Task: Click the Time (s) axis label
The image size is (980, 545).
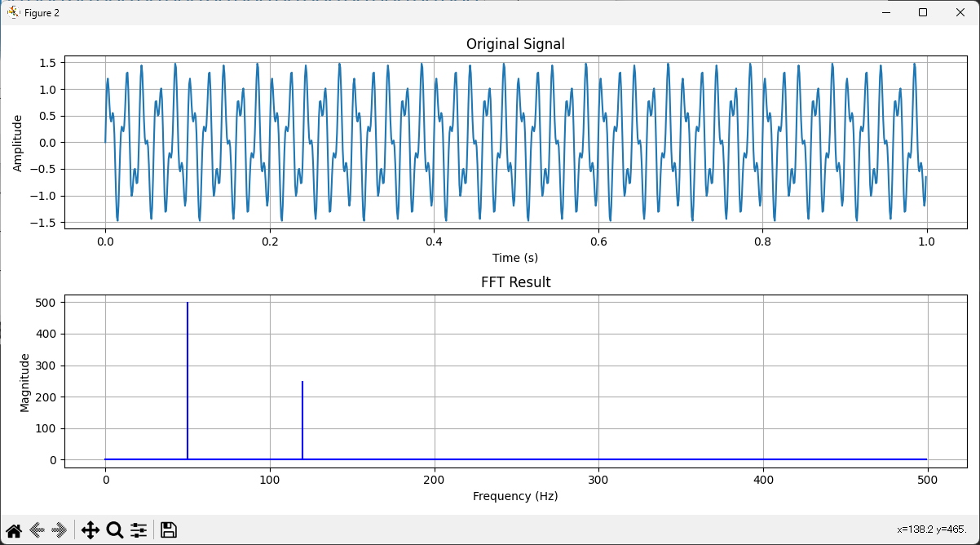Action: pos(515,257)
